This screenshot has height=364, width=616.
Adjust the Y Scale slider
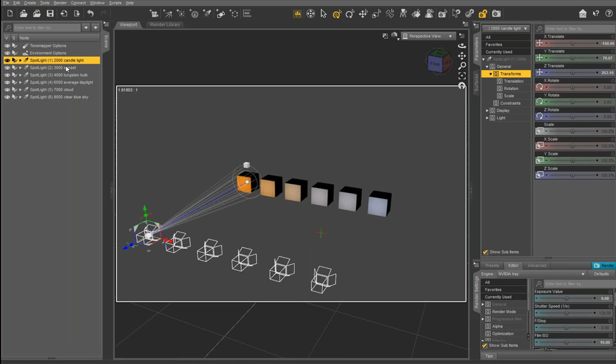coord(572,161)
